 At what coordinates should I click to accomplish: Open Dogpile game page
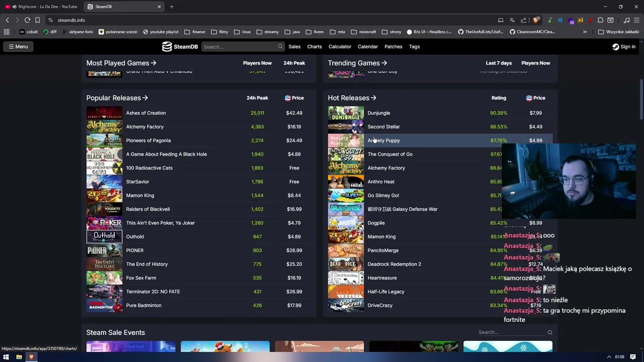click(x=376, y=223)
